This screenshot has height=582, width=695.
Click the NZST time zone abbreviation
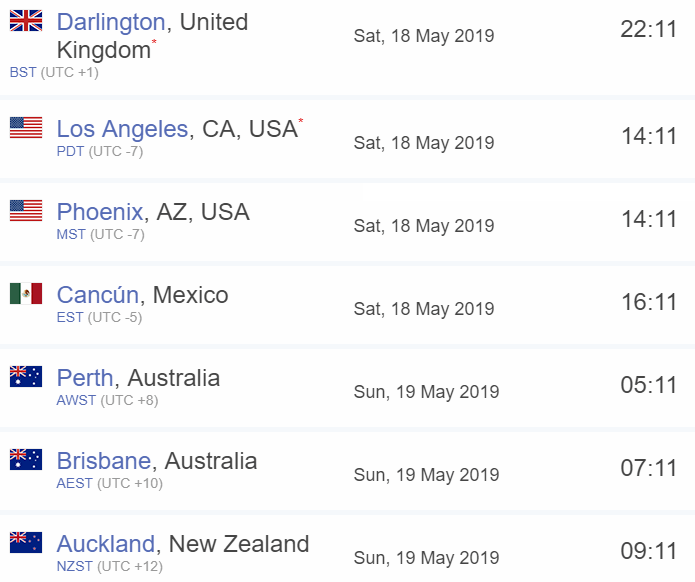74,566
